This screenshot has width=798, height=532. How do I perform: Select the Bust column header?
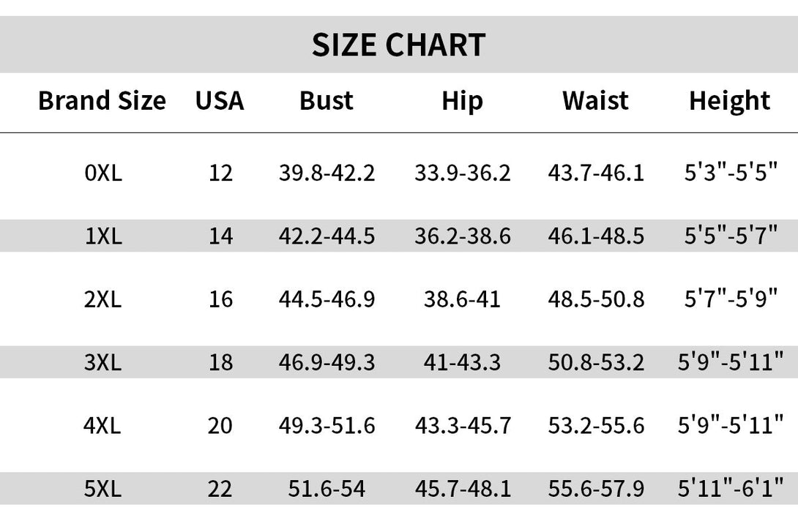327,100
